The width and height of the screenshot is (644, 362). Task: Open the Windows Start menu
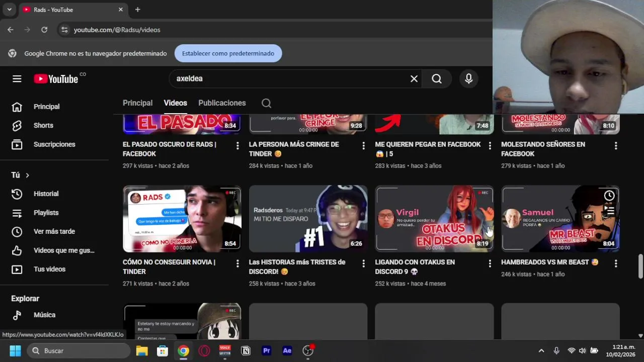[15, 351]
